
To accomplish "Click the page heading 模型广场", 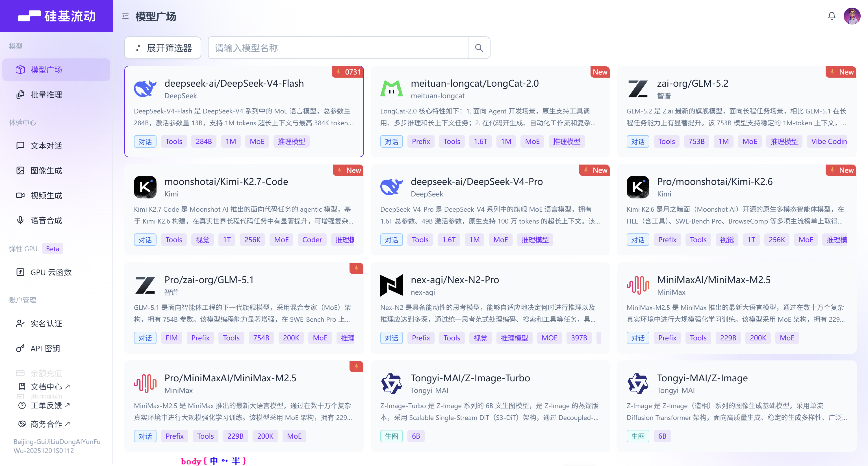I will coord(156,16).
